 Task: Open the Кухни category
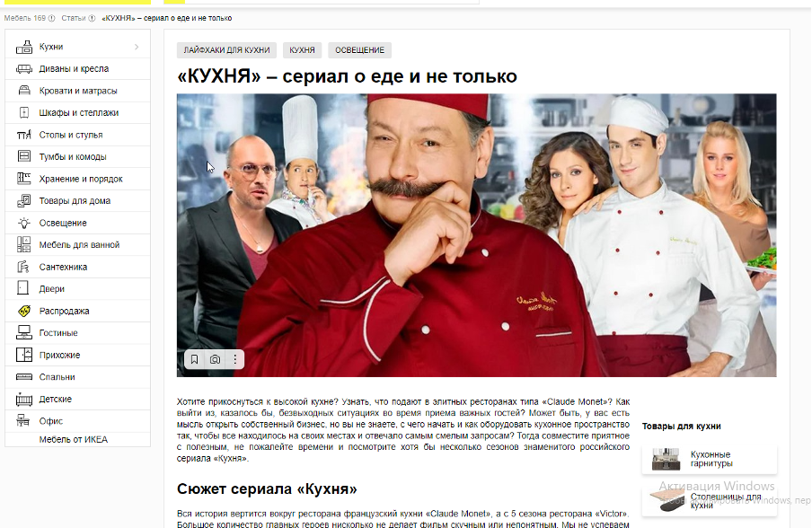coord(77,47)
